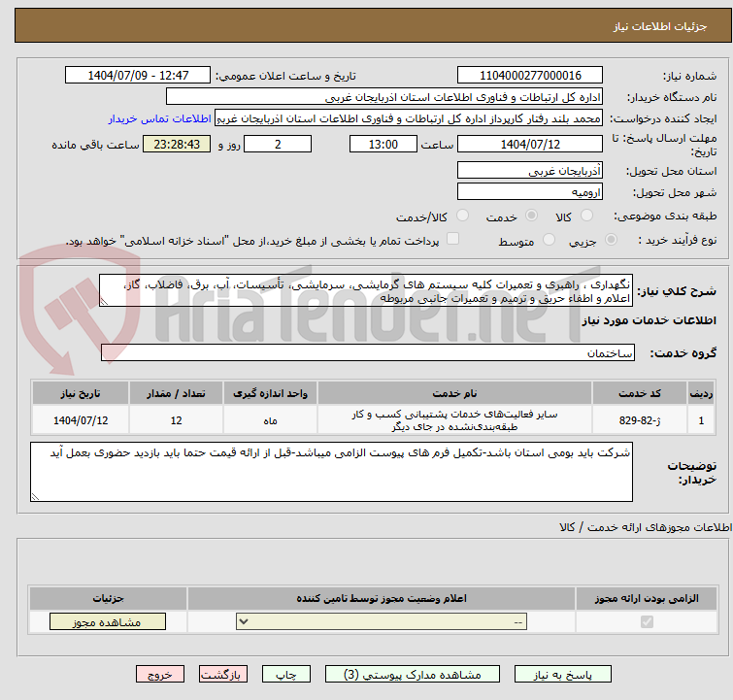
Task: Grab the description textarea resize handle
Action: click(x=104, y=302)
